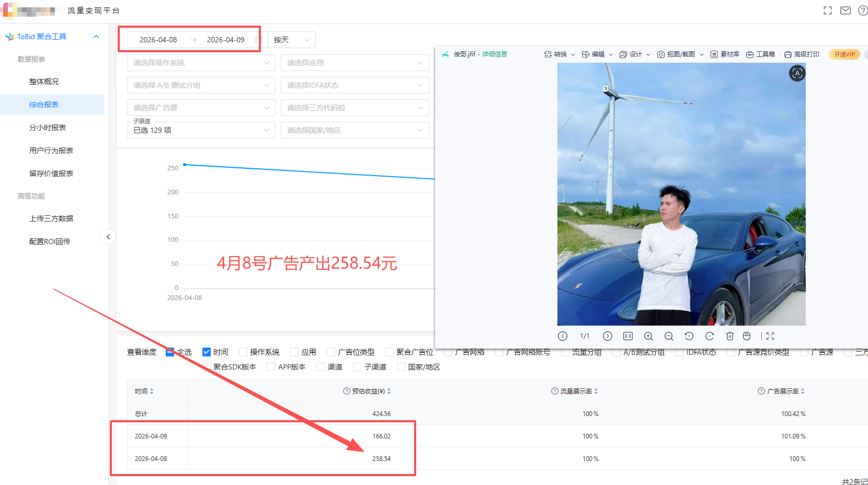Screen dimensions: 868x485
Task: Open the 请选择操作系统 dropdown
Action: [x=201, y=63]
